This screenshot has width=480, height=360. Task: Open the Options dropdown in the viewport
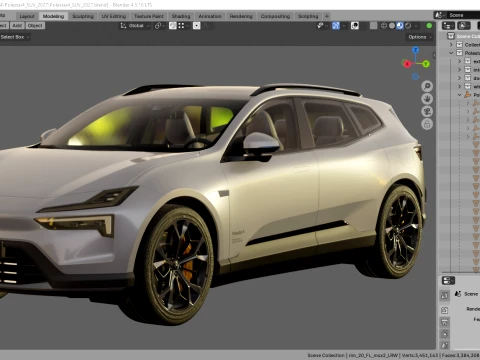coord(420,37)
